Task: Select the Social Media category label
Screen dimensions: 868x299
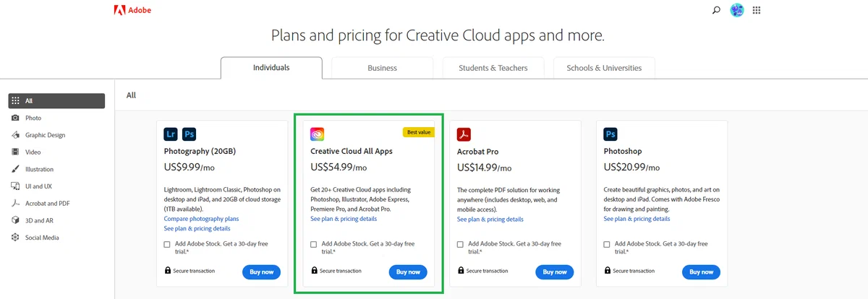Action: 42,238
